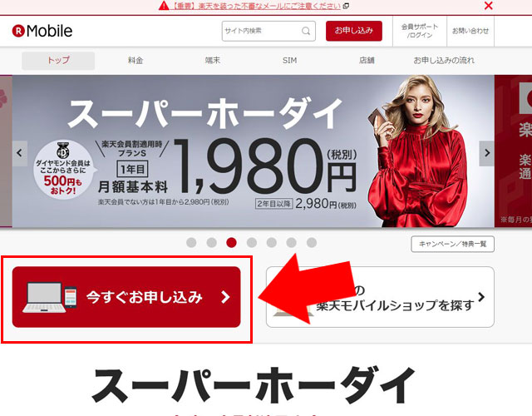Click the red お申し込み header button
The image size is (532, 416).
[354, 31]
